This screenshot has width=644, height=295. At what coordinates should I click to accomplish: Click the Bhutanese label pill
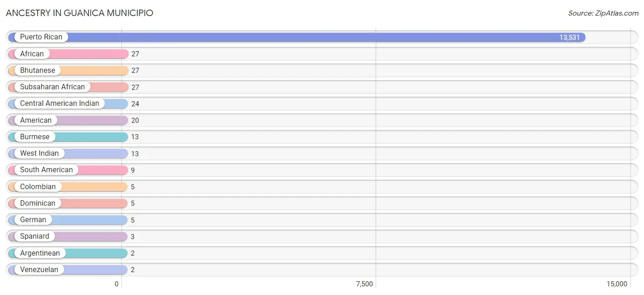(x=38, y=71)
